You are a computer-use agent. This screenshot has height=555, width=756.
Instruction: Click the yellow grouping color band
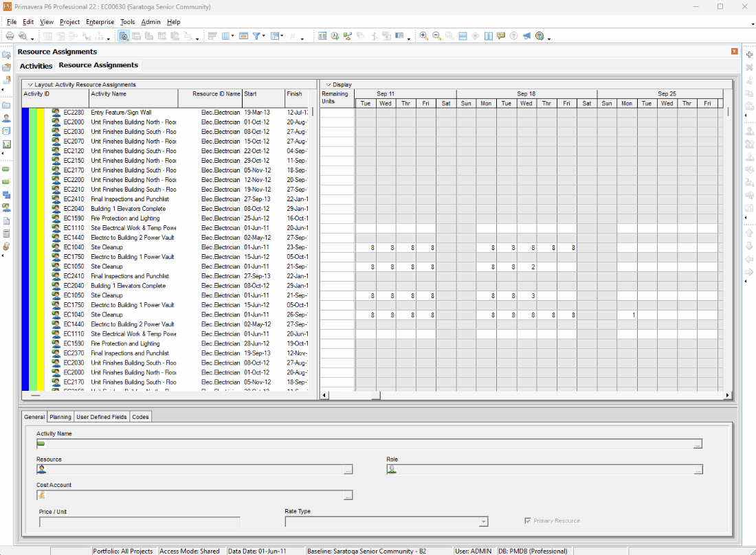click(x=41, y=249)
